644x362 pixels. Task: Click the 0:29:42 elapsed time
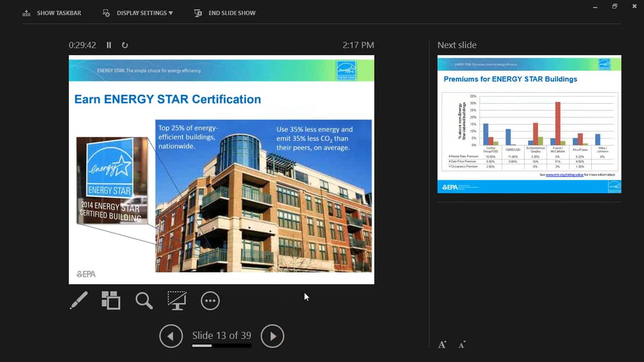pyautogui.click(x=82, y=45)
